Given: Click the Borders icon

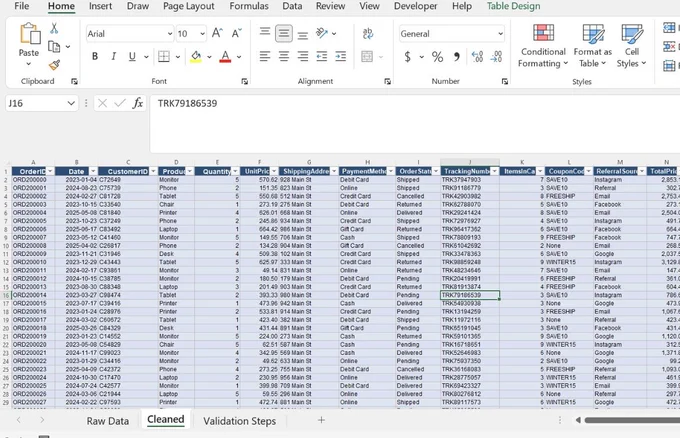Looking at the screenshot, I should coord(164,56).
